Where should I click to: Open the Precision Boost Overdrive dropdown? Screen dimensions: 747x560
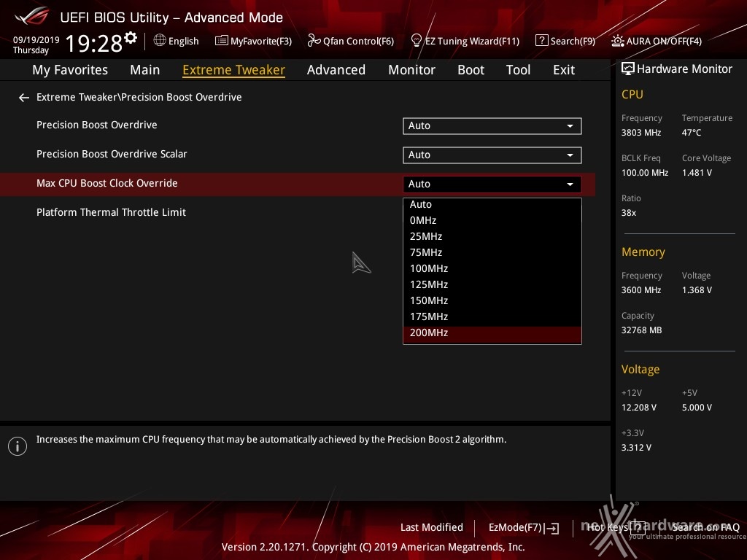tap(492, 126)
